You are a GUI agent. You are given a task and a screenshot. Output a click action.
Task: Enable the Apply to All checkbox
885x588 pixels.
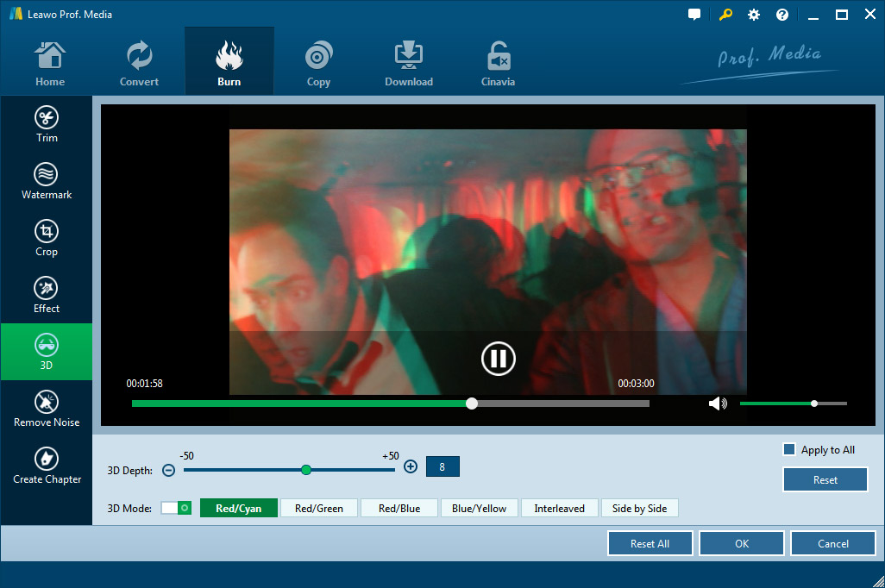788,449
